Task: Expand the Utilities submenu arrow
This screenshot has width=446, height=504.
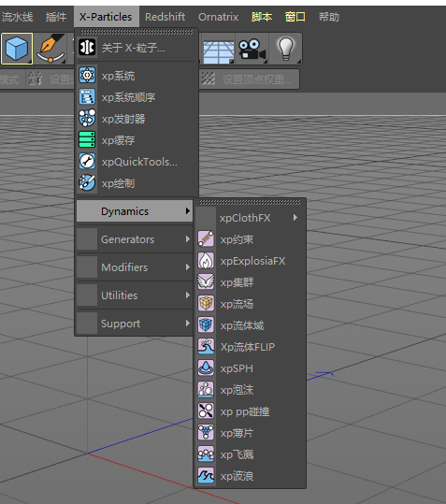Action: tap(188, 295)
